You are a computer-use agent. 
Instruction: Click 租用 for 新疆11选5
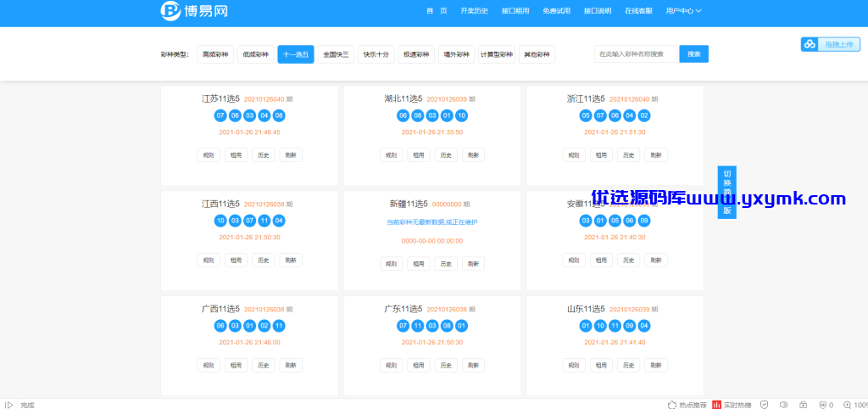tap(419, 263)
